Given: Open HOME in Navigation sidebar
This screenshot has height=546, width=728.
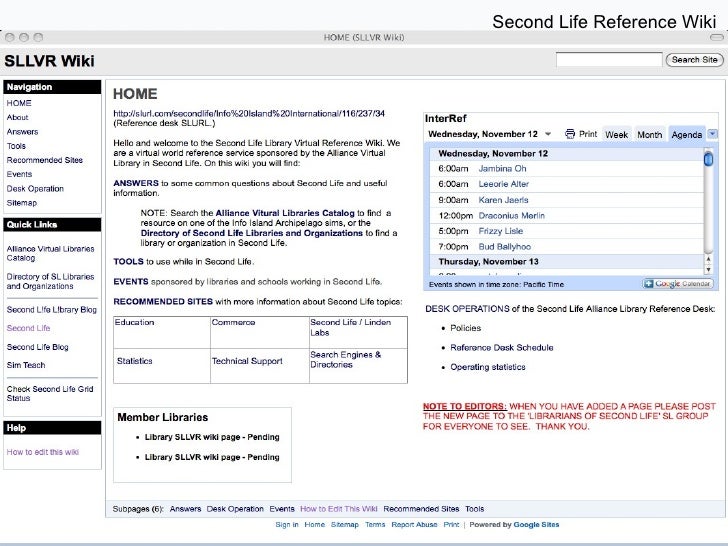Looking at the screenshot, I should tap(19, 103).
